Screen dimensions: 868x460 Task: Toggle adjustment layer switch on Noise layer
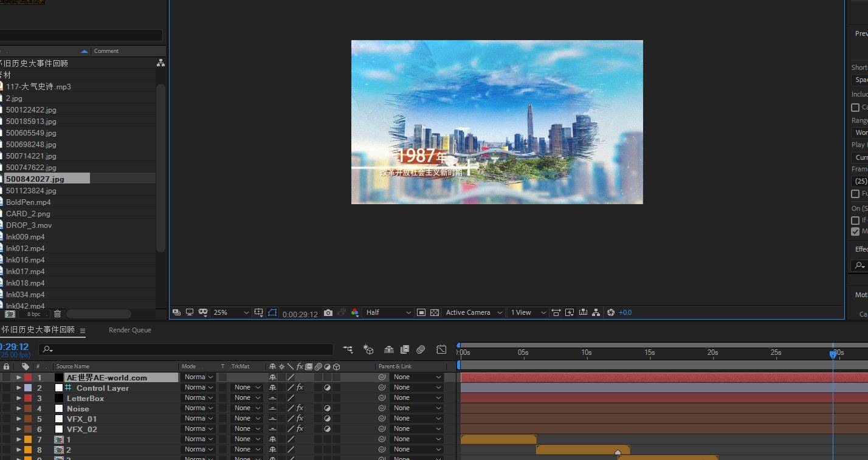(x=328, y=408)
